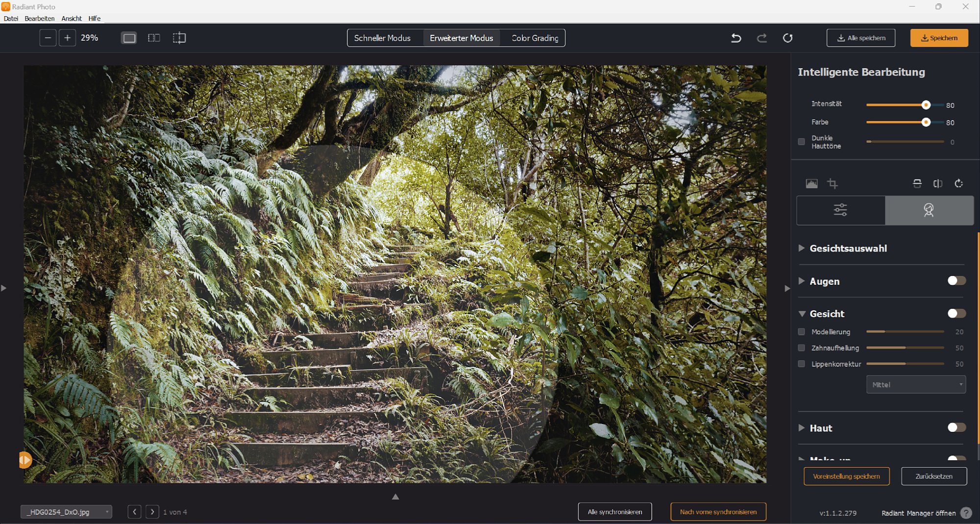Expand the Augen section triangle

[802, 281]
